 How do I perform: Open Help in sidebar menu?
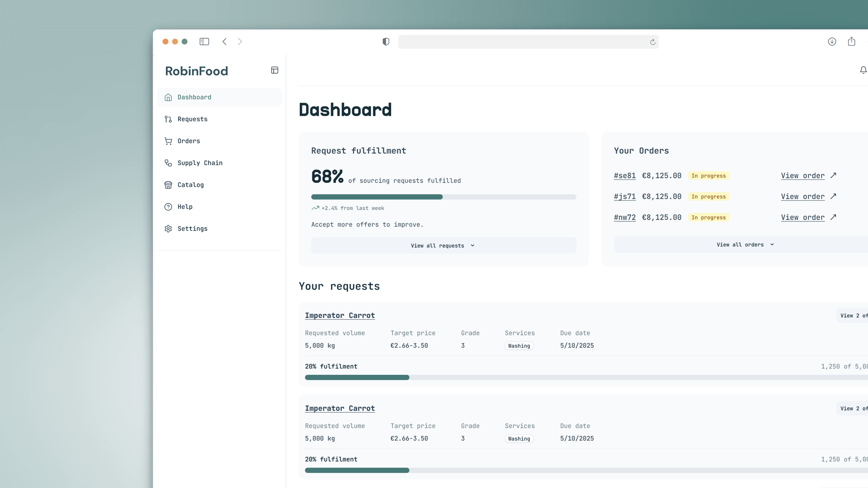pos(219,207)
